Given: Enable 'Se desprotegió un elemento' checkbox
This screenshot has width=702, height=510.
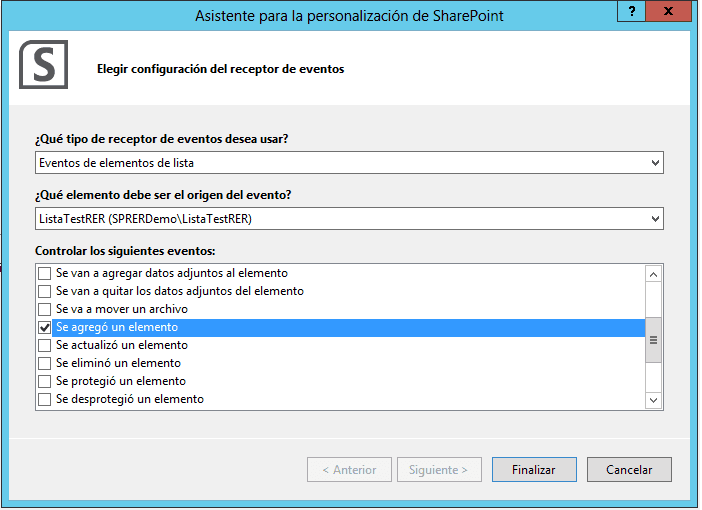Looking at the screenshot, I should pyautogui.click(x=44, y=399).
